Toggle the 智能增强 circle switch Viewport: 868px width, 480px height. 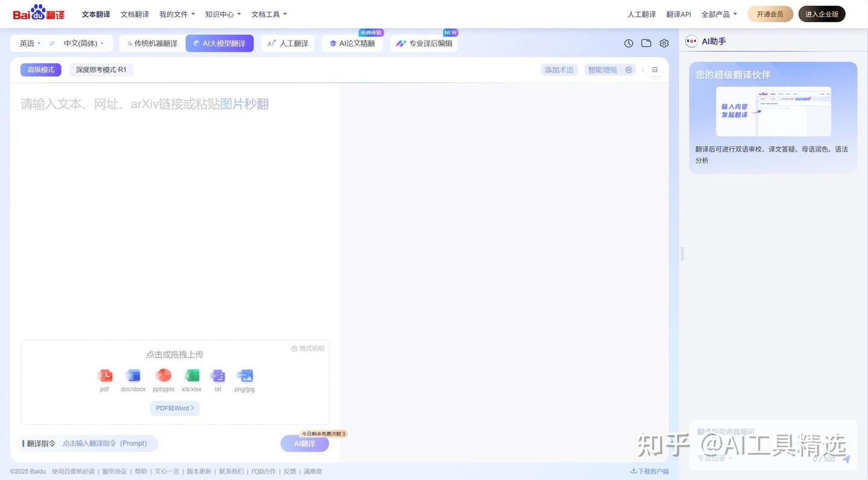[x=629, y=70]
